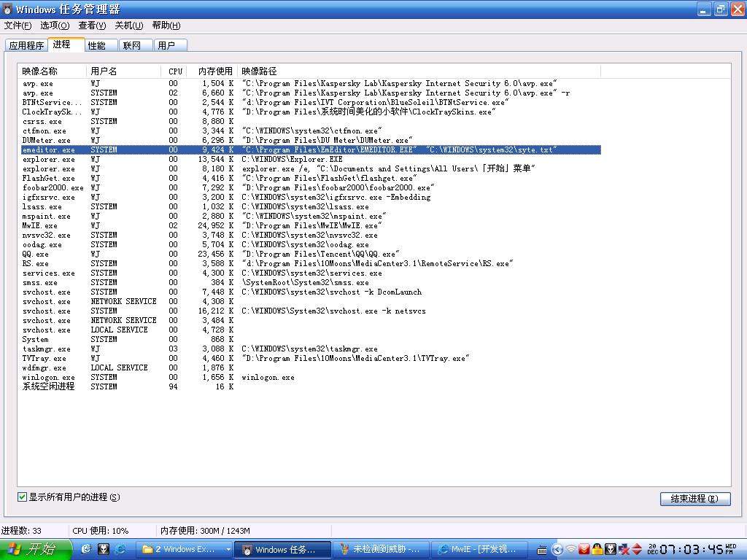Screen dimensions: 747x560
Task: Select the avp.exe row owned by SYSTEM
Action: (x=311, y=93)
